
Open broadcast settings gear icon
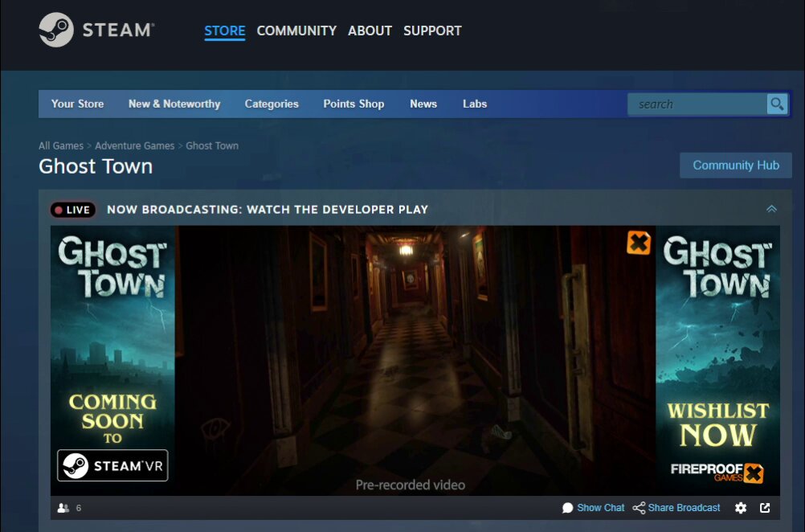(x=740, y=508)
